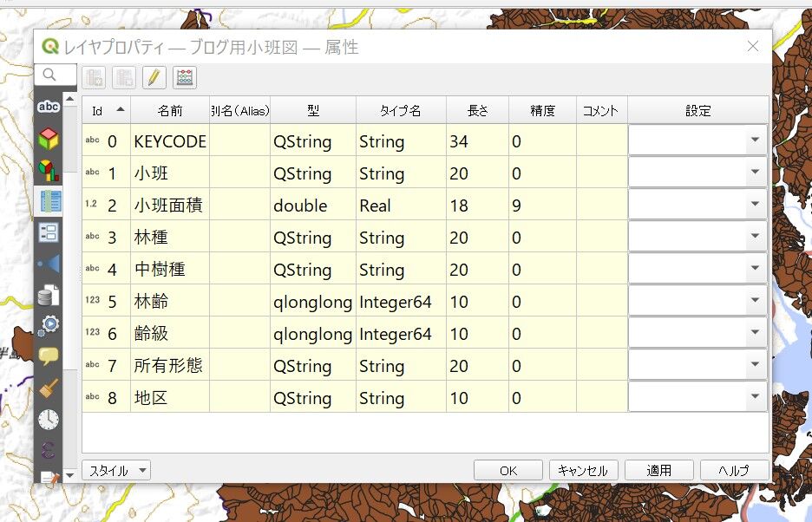This screenshot has height=522, width=812.
Task: Click the sidebar search input field
Action: click(56, 75)
